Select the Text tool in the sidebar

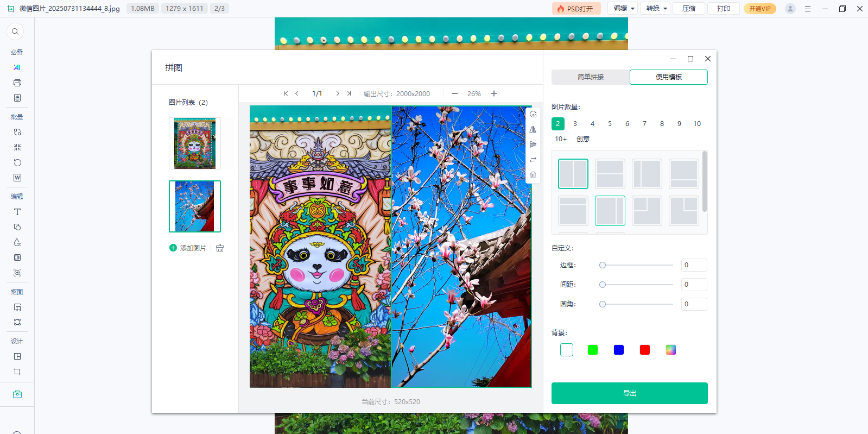[x=17, y=212]
